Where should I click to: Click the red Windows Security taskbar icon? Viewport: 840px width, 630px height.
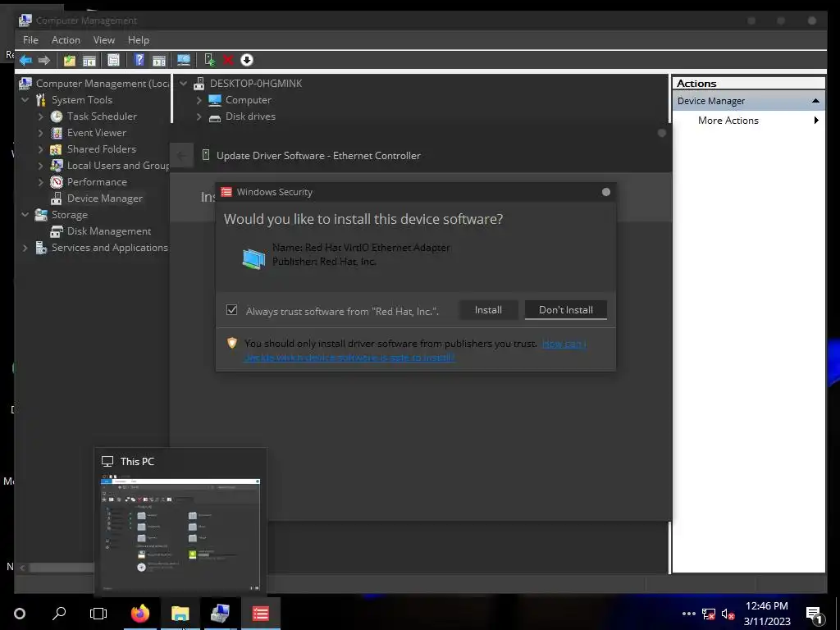[260, 613]
